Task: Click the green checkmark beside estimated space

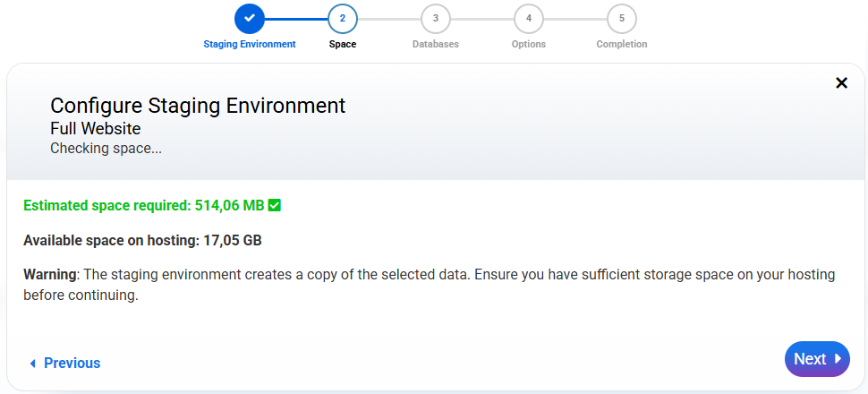Action: (275, 205)
